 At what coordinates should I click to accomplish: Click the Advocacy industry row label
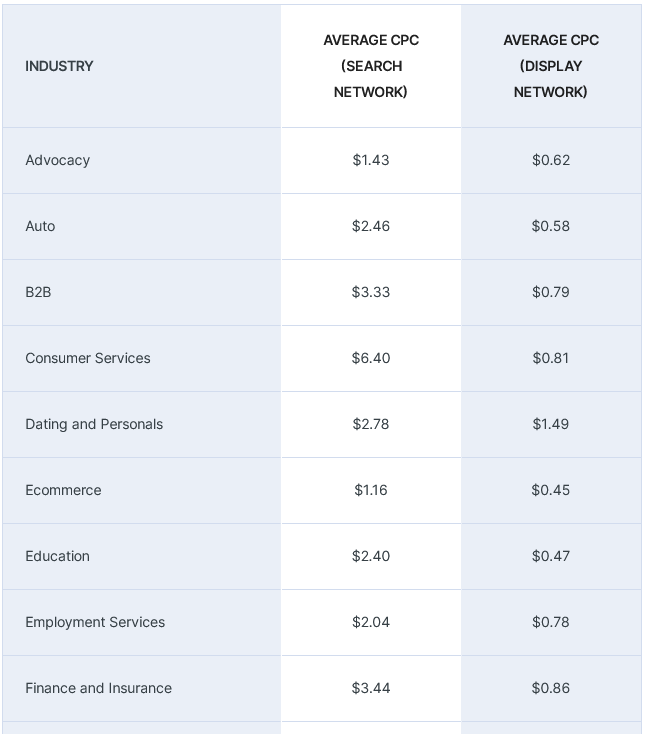(x=58, y=160)
